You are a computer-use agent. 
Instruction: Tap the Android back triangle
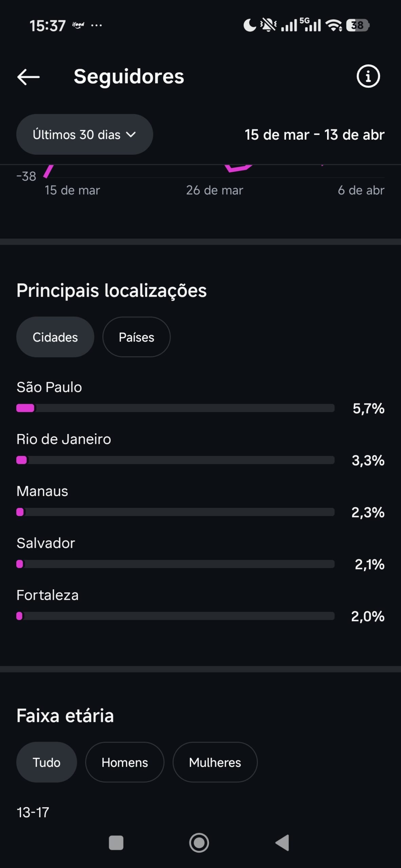pyautogui.click(x=283, y=843)
